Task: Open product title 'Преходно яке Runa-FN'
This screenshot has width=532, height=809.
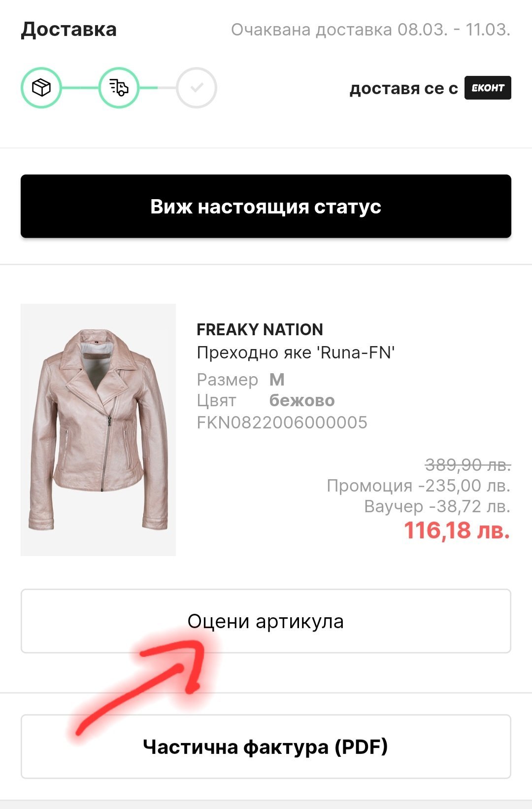Action: [296, 352]
